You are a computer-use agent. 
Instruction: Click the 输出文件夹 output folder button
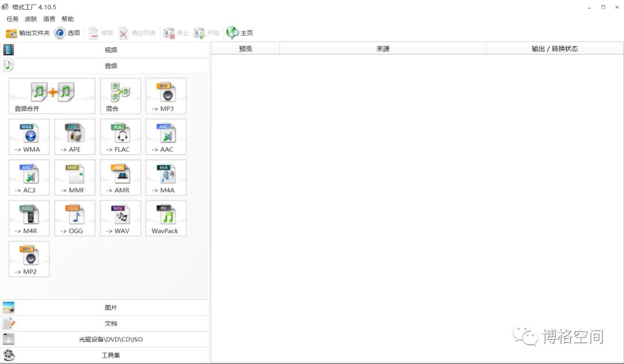pyautogui.click(x=28, y=33)
